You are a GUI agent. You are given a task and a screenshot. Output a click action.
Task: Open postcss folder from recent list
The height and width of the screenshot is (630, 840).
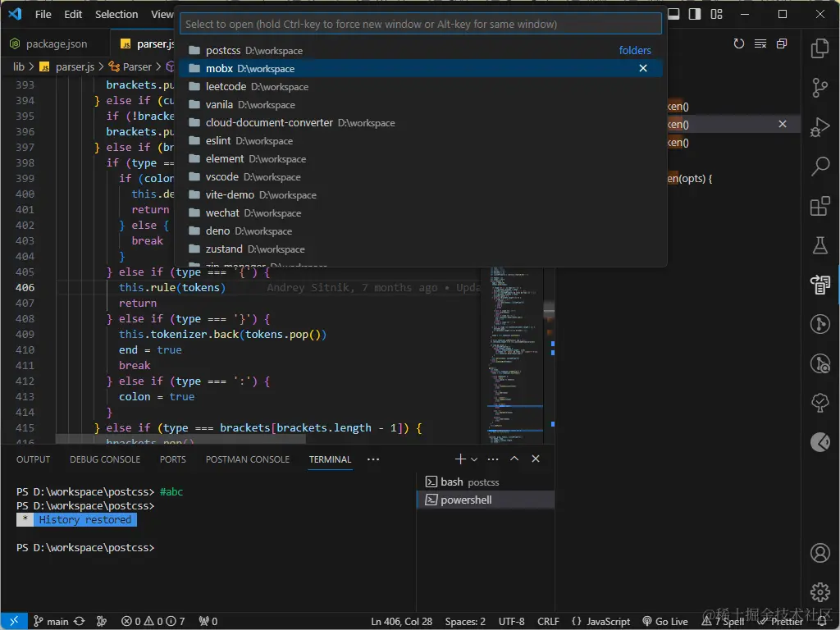(421, 50)
